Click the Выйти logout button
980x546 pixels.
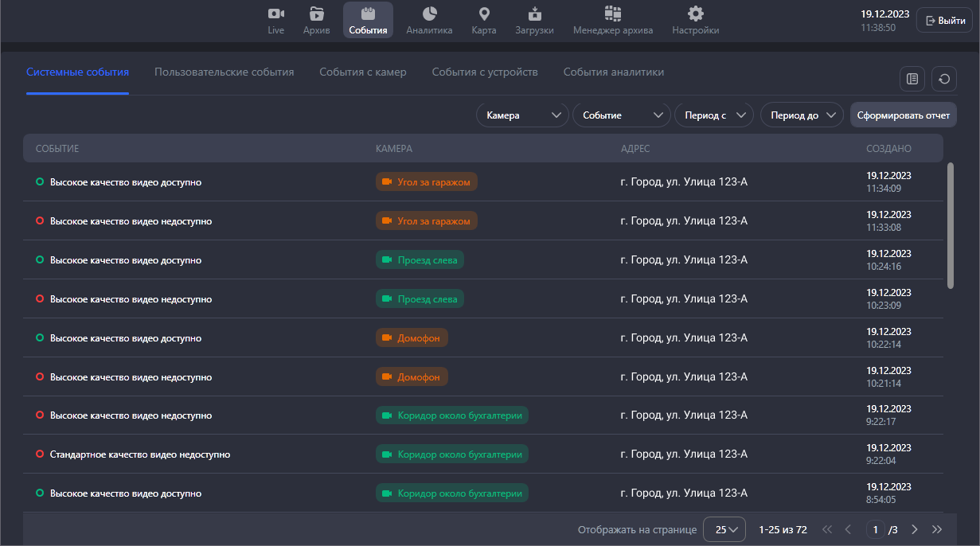pyautogui.click(x=944, y=21)
